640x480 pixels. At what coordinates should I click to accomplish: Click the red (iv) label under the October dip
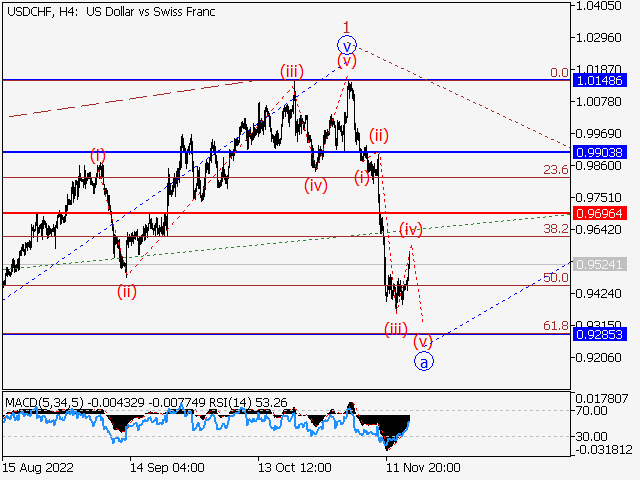coord(316,186)
